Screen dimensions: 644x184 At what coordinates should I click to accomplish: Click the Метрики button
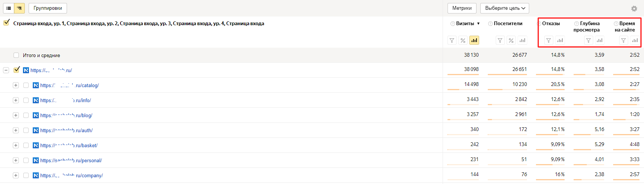[x=462, y=8]
